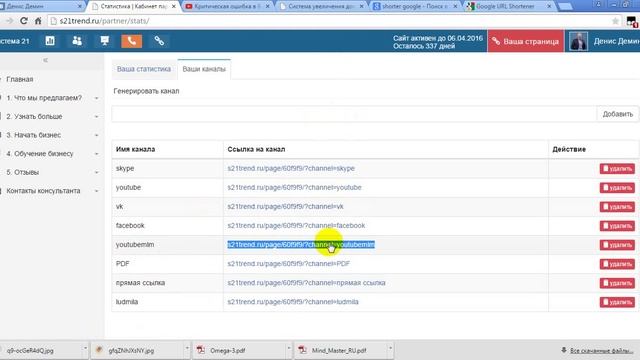The width and height of the screenshot is (640, 360).
Task: Open options arrow for Mind_Master_RU.pdf download
Action: tap(390, 349)
